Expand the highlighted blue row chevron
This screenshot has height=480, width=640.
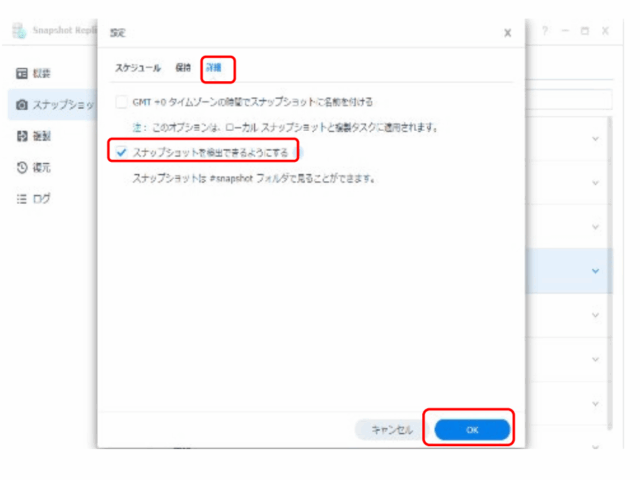[596, 270]
